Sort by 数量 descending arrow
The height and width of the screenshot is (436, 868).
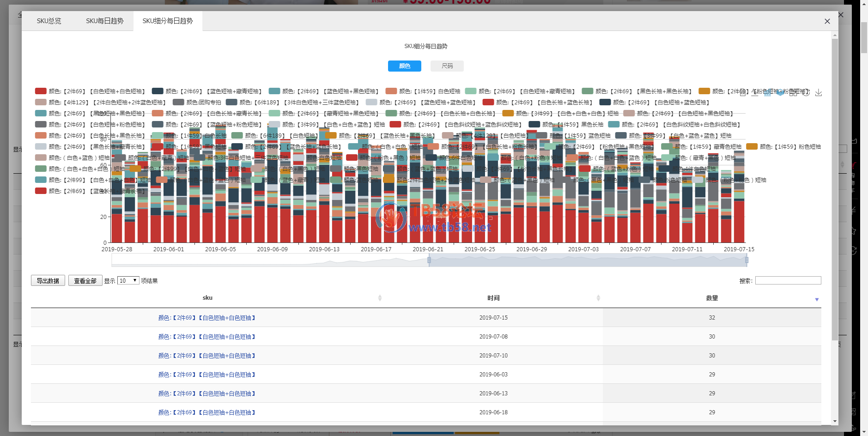click(817, 300)
